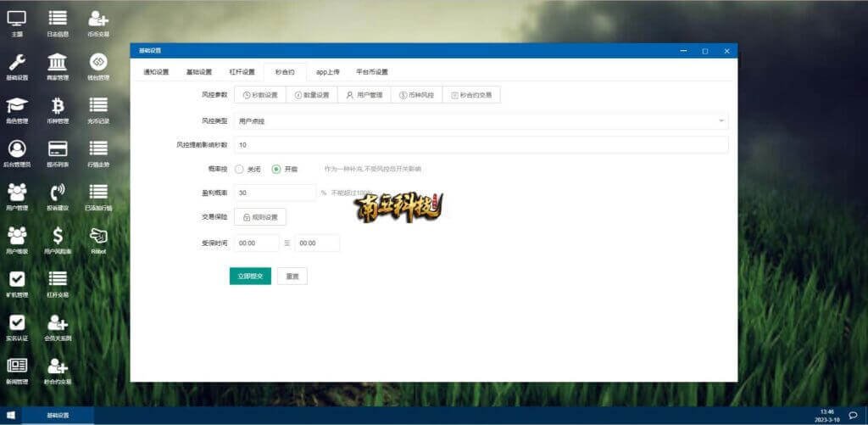The width and height of the screenshot is (868, 425).
Task: Click the 规则设置 button
Action: click(260, 217)
